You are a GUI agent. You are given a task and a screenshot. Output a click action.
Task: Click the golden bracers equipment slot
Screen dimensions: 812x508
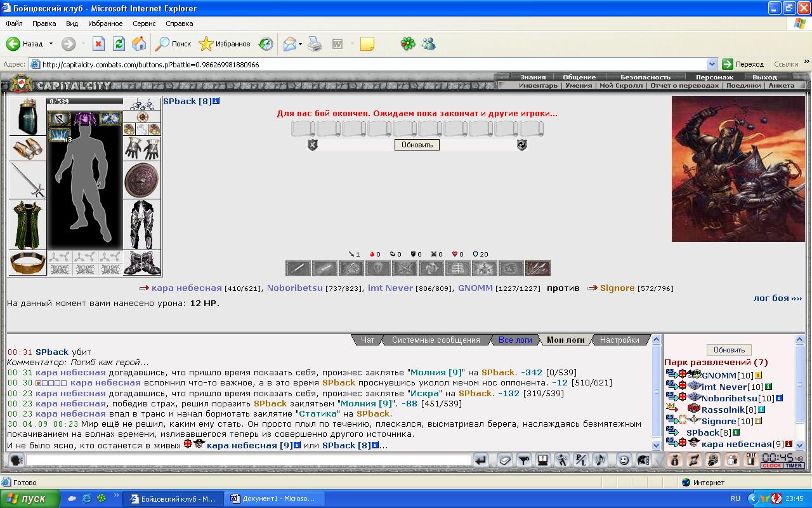tap(27, 148)
